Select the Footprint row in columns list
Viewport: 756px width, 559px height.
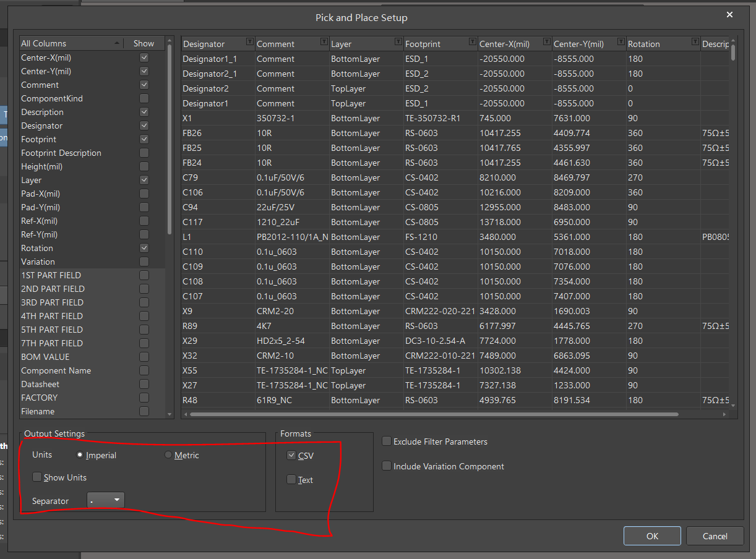tap(93, 139)
